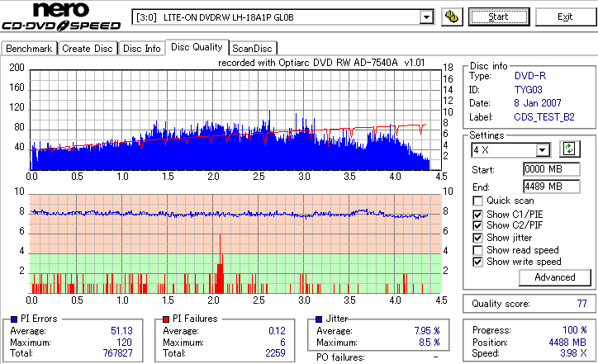Image resolution: width=598 pixels, height=364 pixels.
Task: Click the red PI Failures legend square
Action: [166, 319]
